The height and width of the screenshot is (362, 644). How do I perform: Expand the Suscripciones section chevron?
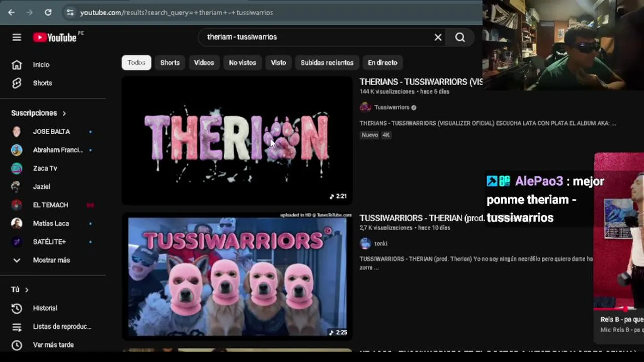[64, 113]
